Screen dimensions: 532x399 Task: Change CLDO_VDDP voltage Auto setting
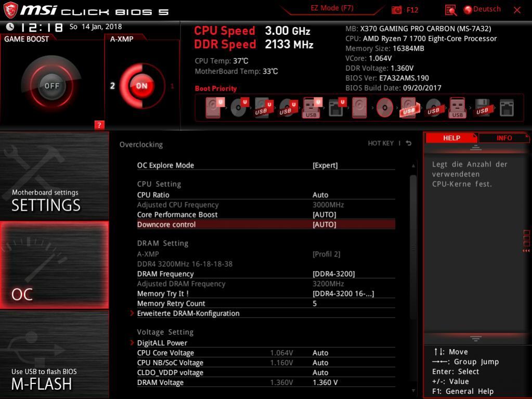(x=266, y=372)
